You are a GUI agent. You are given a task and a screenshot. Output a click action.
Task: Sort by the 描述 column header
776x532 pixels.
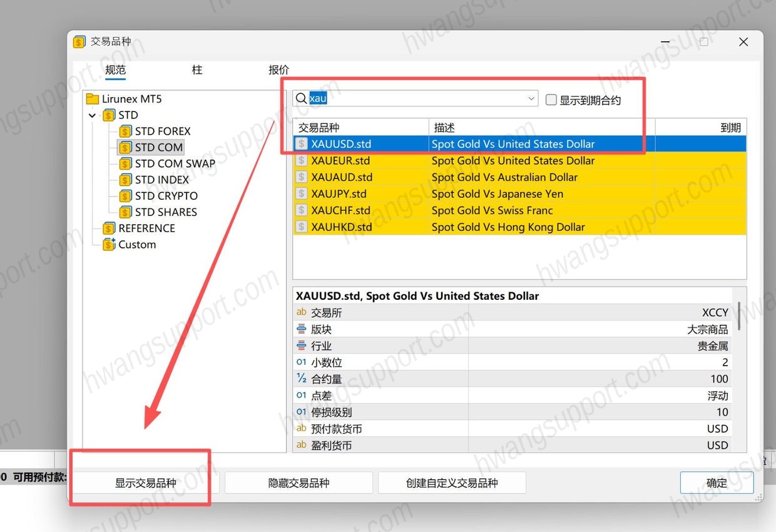click(x=542, y=128)
